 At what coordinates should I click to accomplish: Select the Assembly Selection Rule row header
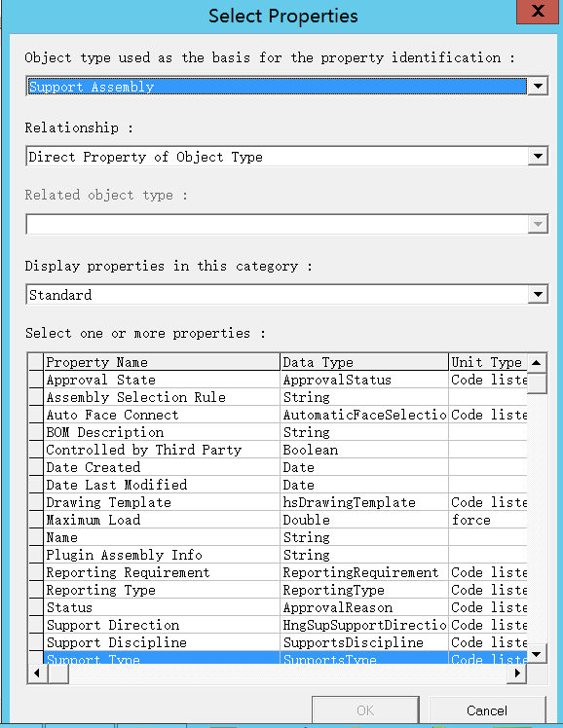coord(36,397)
